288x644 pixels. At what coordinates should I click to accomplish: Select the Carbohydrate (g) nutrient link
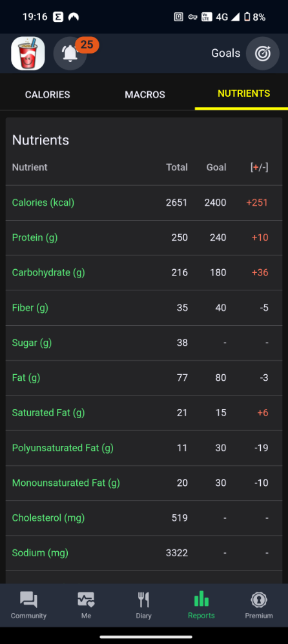tap(48, 272)
